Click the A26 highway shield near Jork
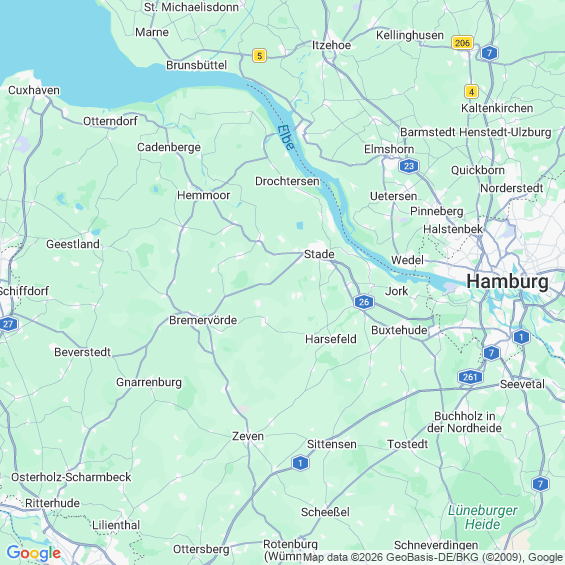The image size is (565, 565). pyautogui.click(x=364, y=302)
